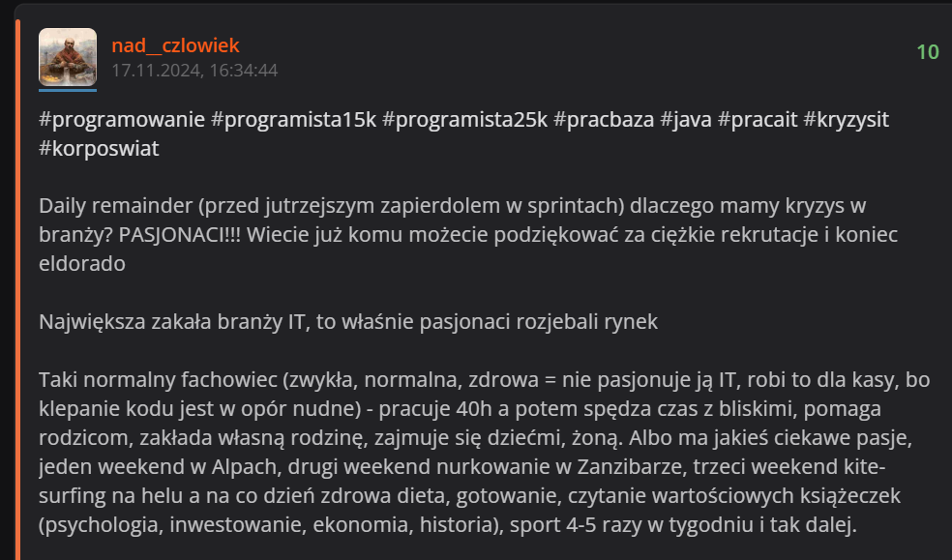Click the orange vertical bar beside the post
952x560 pixels.
tap(17, 290)
